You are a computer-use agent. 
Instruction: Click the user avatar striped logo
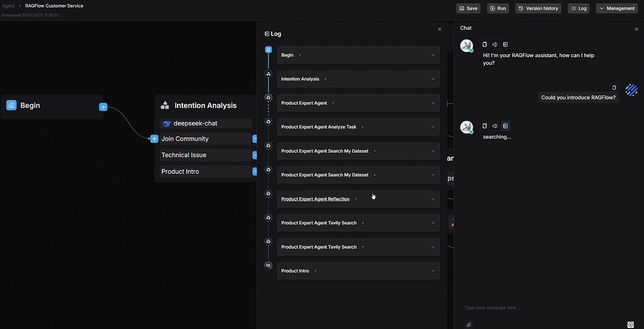(632, 90)
